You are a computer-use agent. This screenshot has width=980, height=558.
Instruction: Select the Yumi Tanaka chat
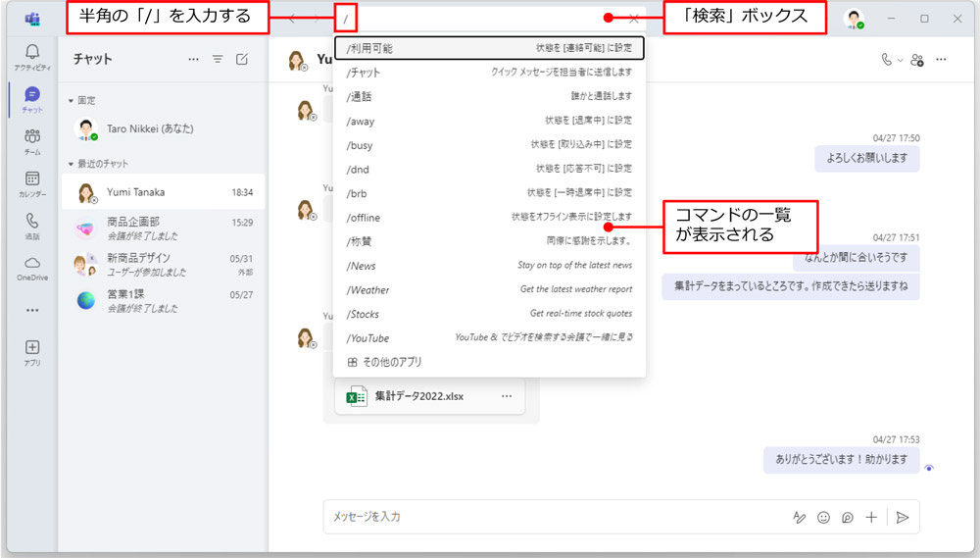(x=163, y=192)
